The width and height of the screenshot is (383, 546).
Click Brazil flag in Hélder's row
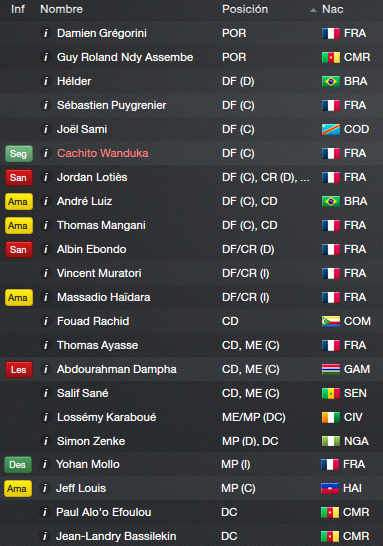point(330,81)
